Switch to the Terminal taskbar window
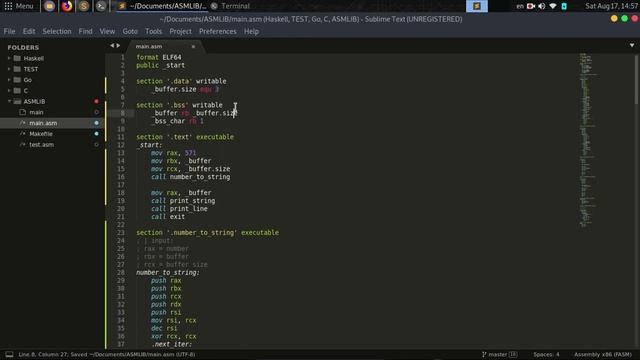Viewport: 640px width, 360px height. point(231,6)
